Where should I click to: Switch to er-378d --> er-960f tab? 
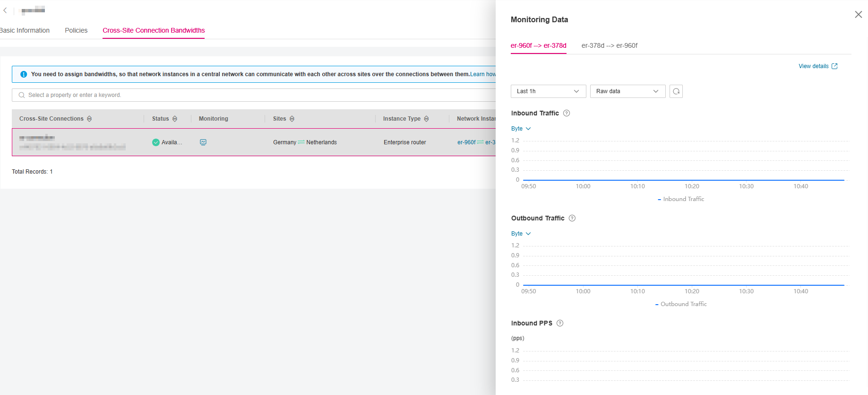(x=609, y=45)
